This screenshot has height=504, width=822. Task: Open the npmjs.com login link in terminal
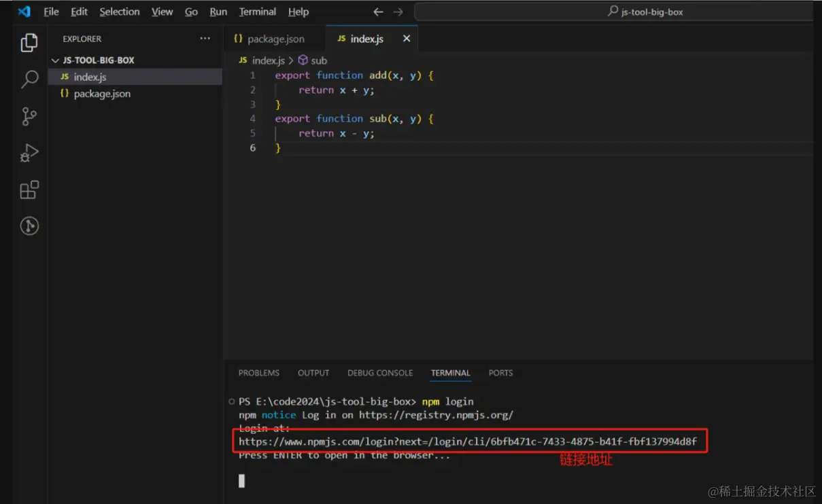click(x=468, y=442)
